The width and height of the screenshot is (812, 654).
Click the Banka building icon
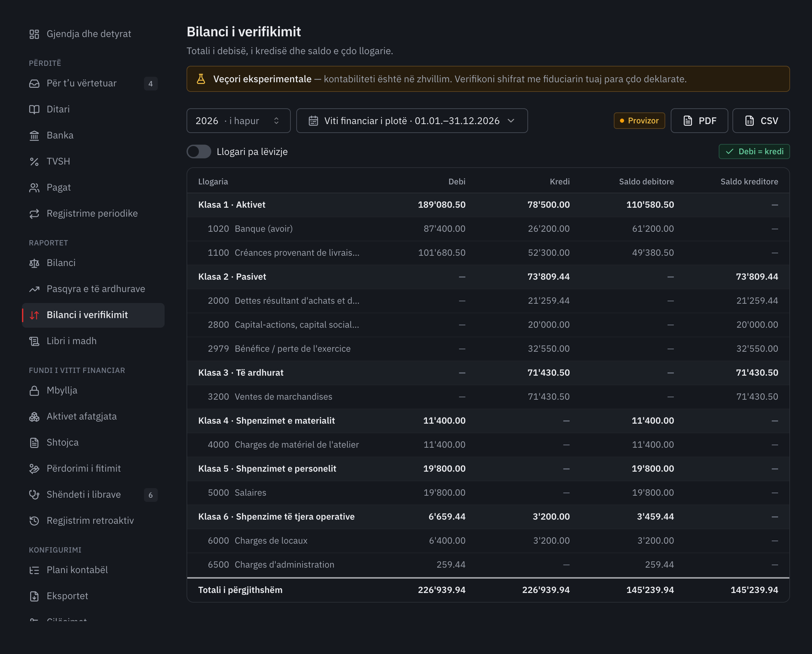(x=34, y=136)
